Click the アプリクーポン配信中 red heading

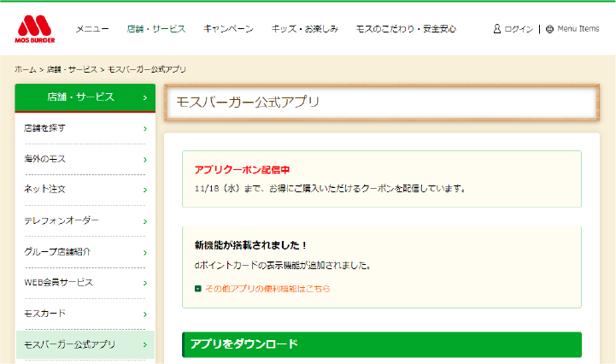[242, 170]
